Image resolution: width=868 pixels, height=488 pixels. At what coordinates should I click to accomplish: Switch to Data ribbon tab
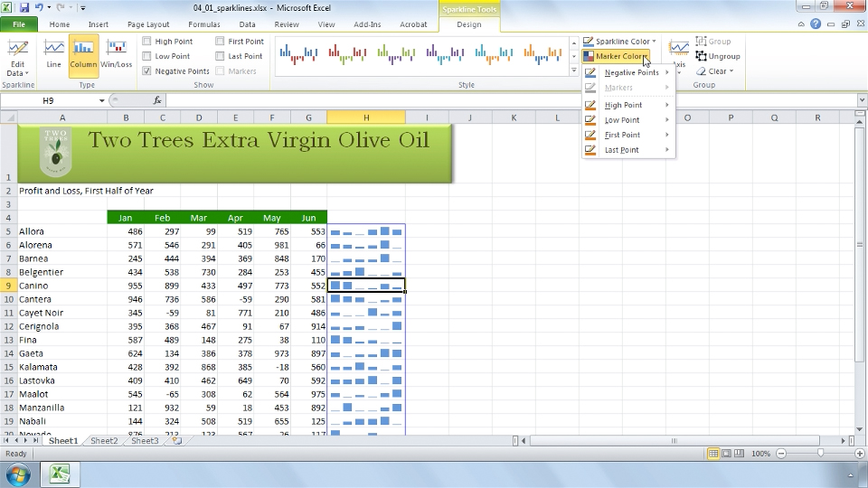[247, 24]
